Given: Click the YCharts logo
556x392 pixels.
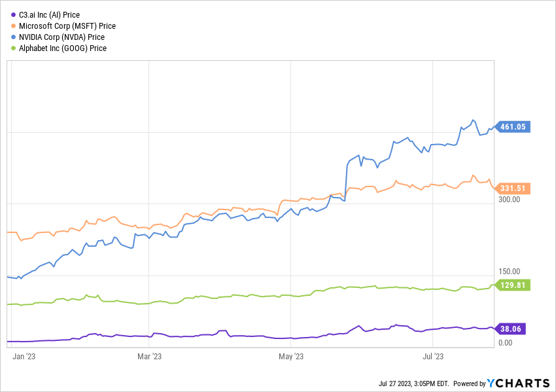Looking at the screenshot, I should pos(518,383).
